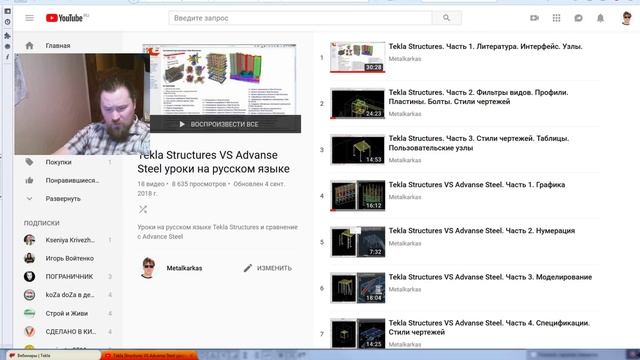Click Kseniya Krivezh channel avatar

pyautogui.click(x=29, y=240)
